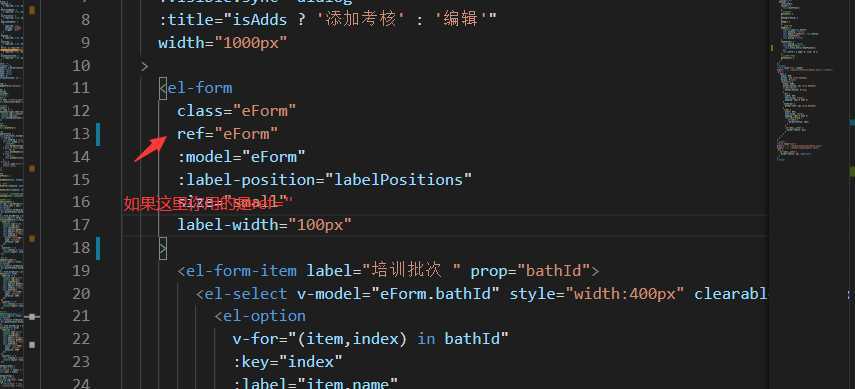Select line number 11 in the gutter
855x389 pixels.
pyautogui.click(x=81, y=88)
